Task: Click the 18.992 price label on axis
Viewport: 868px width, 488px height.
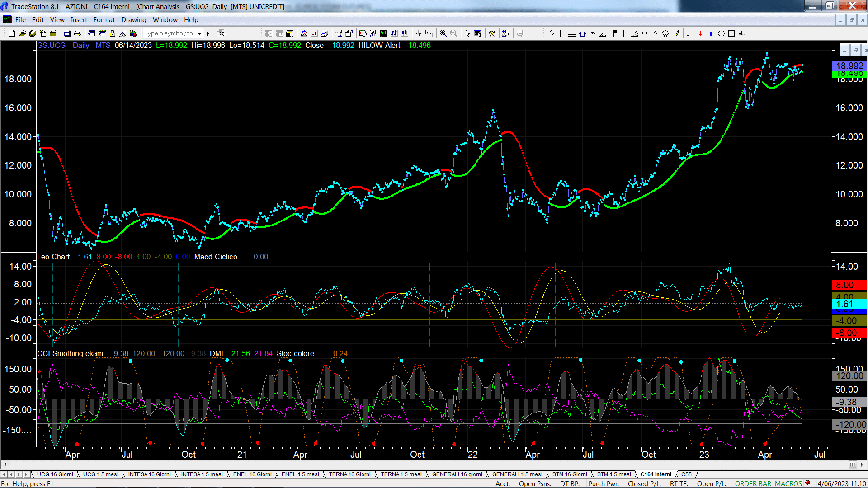Action: click(x=849, y=66)
